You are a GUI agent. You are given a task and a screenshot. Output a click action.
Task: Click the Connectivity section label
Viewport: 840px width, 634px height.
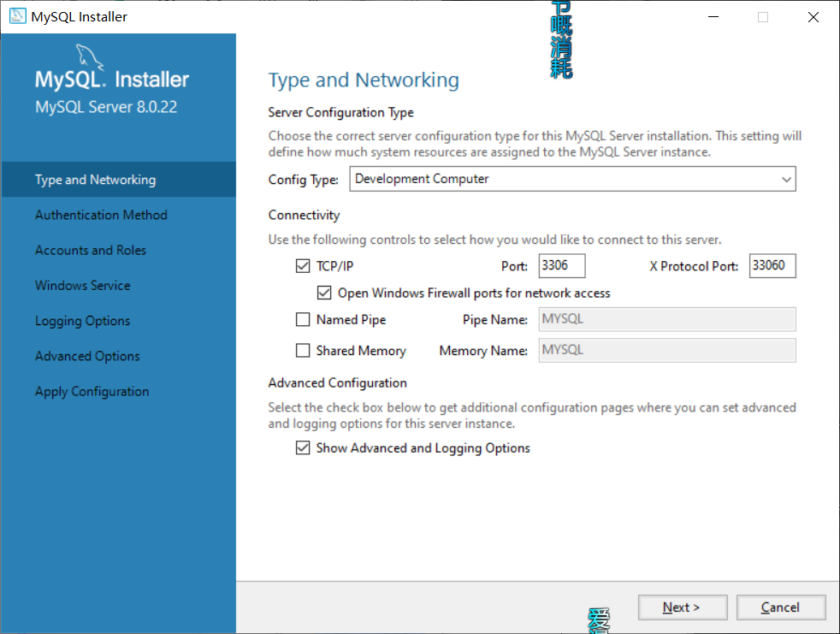[304, 215]
